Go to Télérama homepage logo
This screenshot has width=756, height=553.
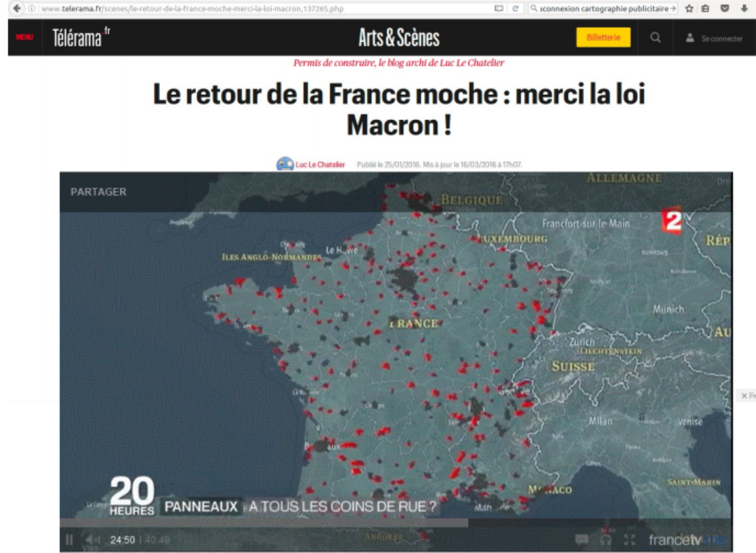click(x=81, y=37)
